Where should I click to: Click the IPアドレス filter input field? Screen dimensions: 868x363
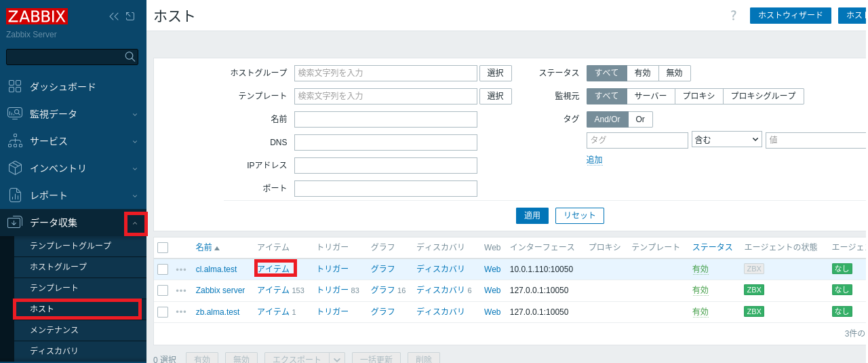pyautogui.click(x=385, y=166)
